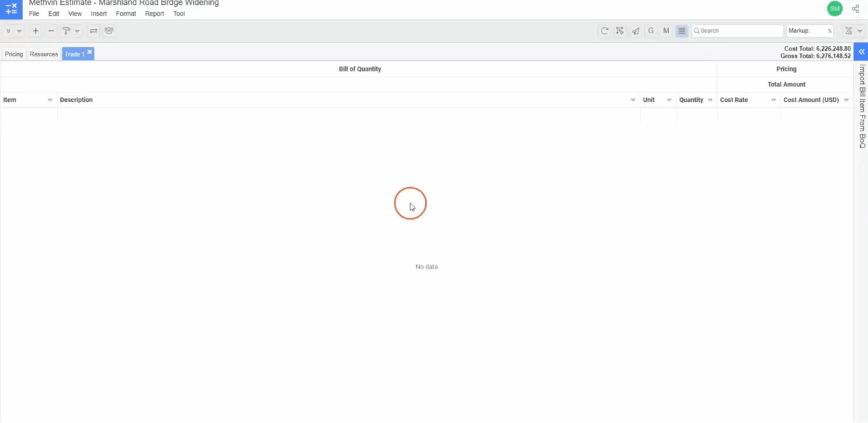Click the SM user avatar

835,9
